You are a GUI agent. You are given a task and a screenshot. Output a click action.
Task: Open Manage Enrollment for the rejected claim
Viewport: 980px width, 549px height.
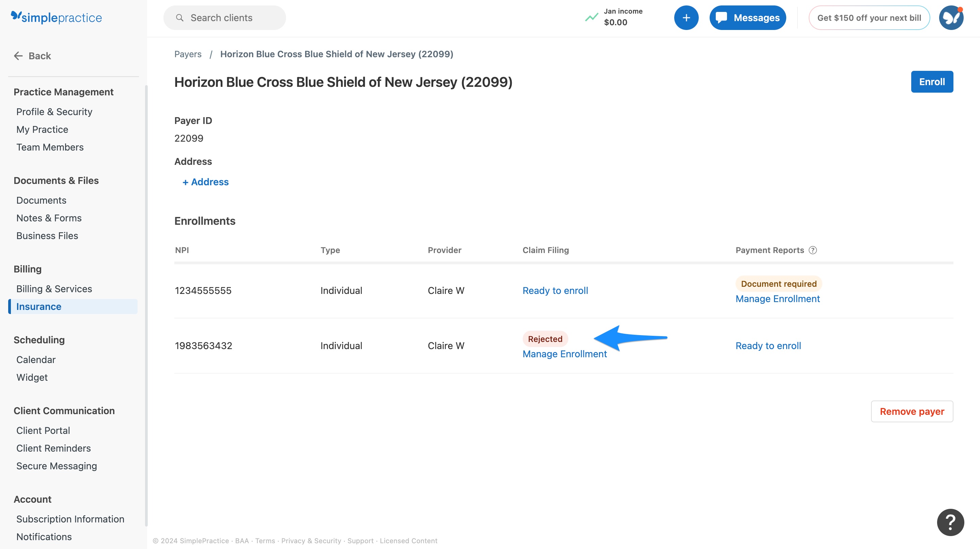tap(565, 354)
